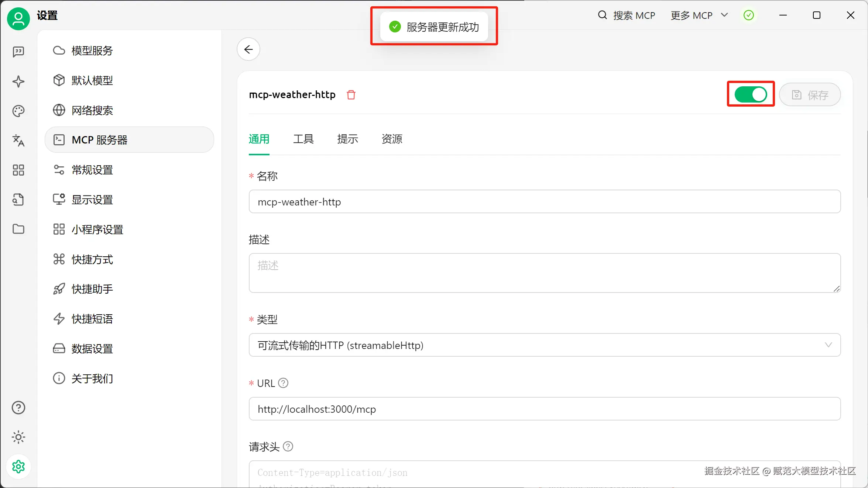
Task: Expand the 更多 MCP dropdown
Action: click(699, 15)
